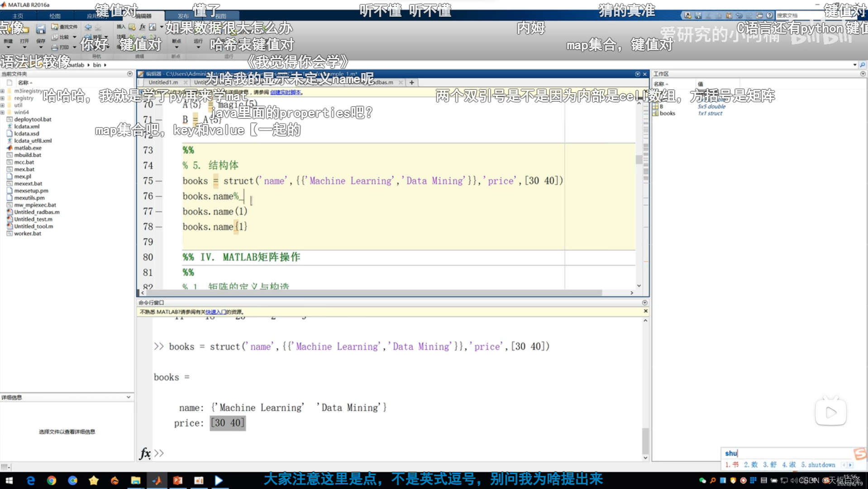Viewport: 868px width, 489px height.
Task: Open Internet Explorer from taskbar
Action: pyautogui.click(x=30, y=480)
